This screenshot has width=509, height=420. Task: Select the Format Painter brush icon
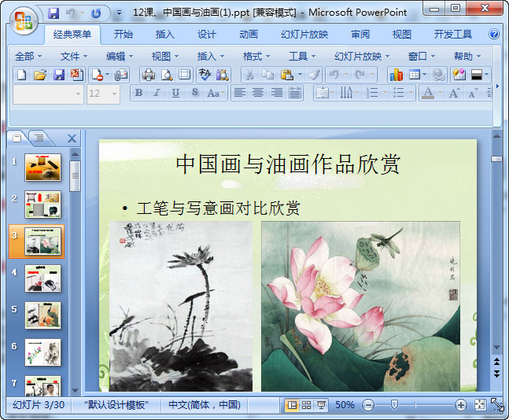314,75
